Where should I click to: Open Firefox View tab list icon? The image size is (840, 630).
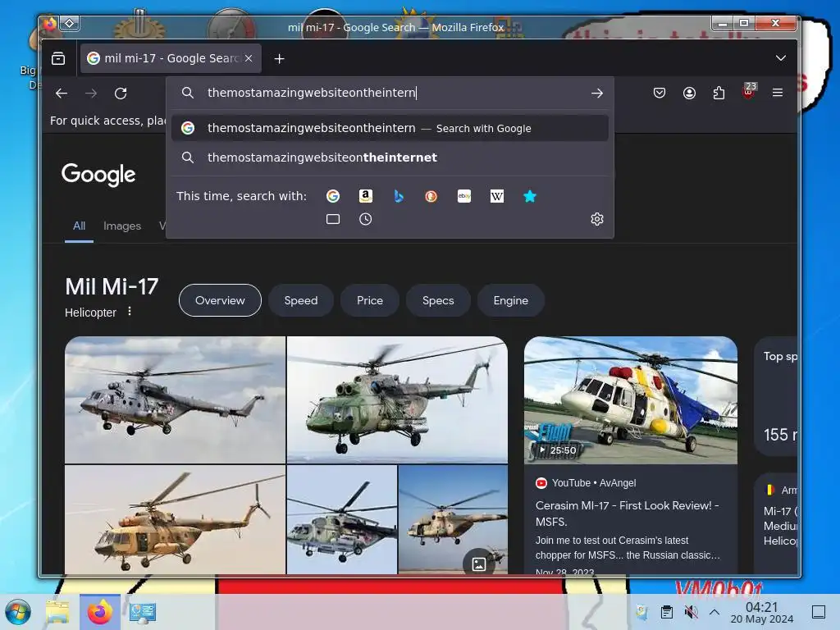(x=58, y=58)
